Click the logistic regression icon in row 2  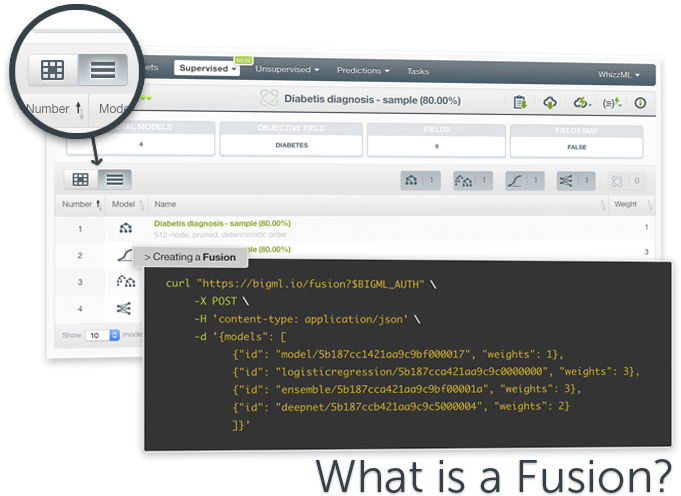click(125, 255)
